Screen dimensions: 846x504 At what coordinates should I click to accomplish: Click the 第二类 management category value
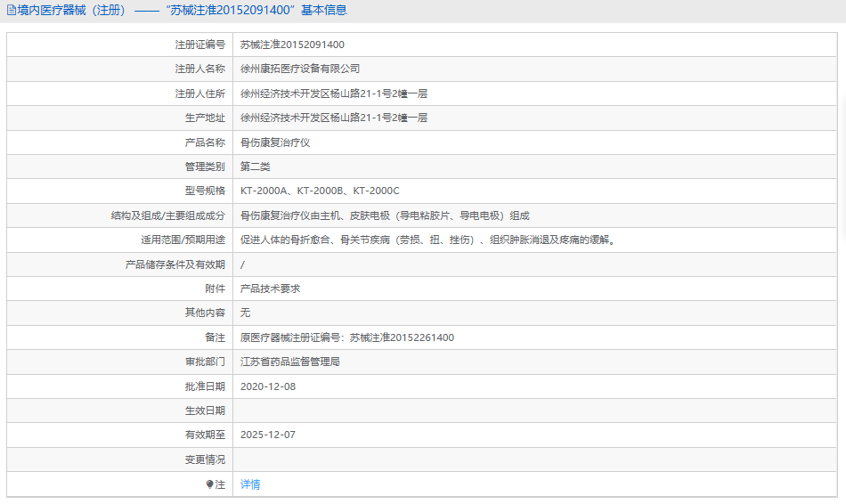pyautogui.click(x=256, y=167)
